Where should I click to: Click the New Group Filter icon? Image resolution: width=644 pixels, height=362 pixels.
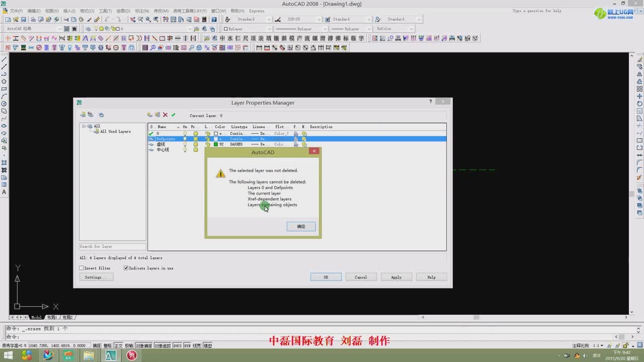[91, 115]
